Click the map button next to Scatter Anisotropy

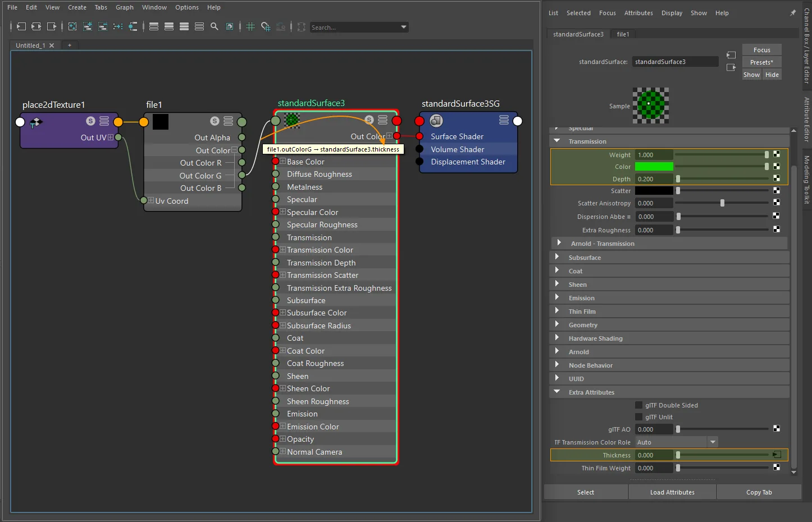point(777,203)
